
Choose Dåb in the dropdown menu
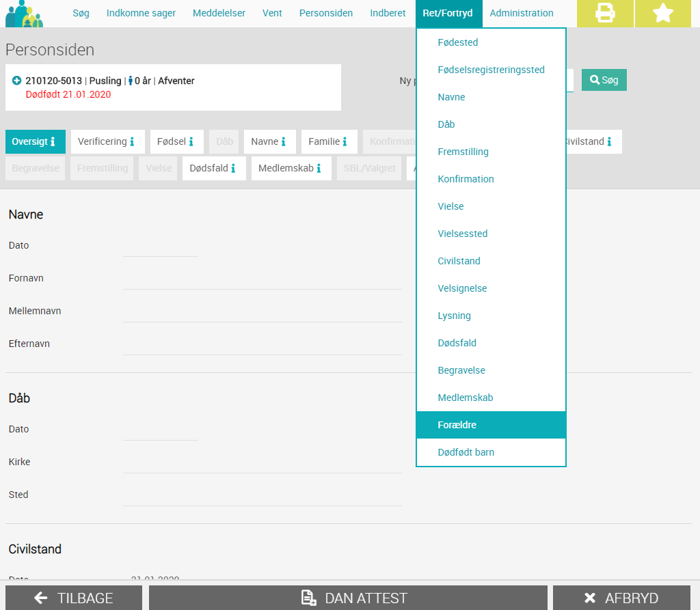pos(491,124)
